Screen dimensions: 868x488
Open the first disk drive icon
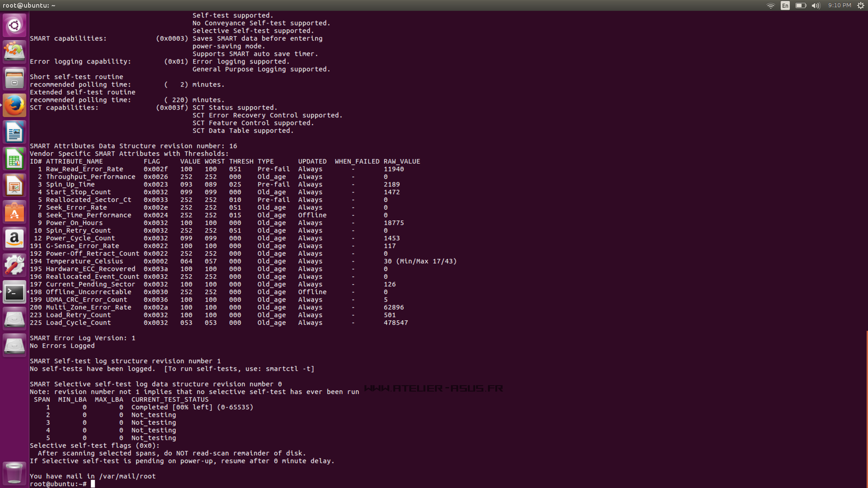click(14, 319)
